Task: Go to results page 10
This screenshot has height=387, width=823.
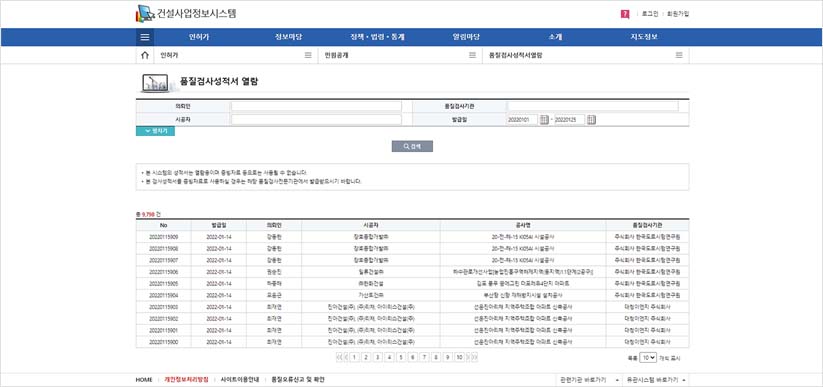Action: [x=459, y=357]
